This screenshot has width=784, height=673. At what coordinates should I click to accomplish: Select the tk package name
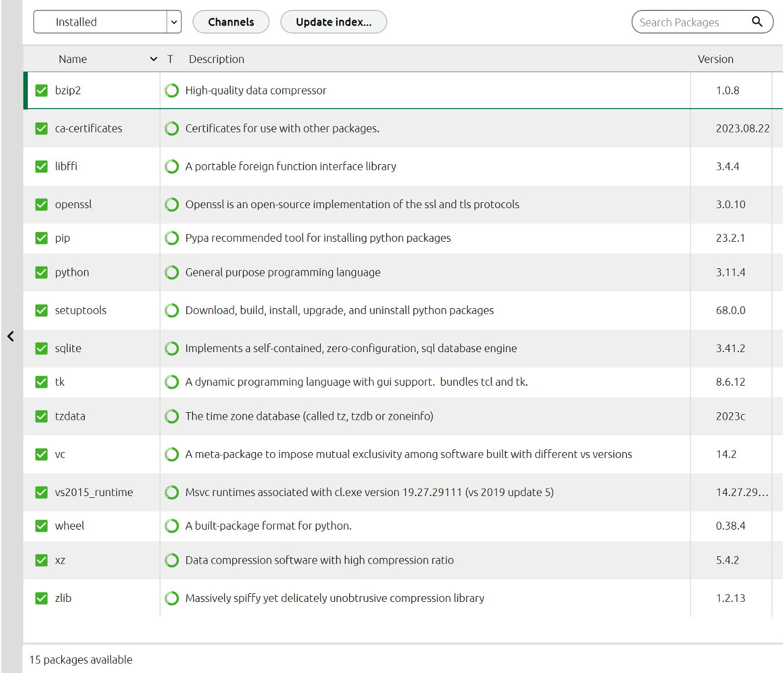tap(60, 382)
